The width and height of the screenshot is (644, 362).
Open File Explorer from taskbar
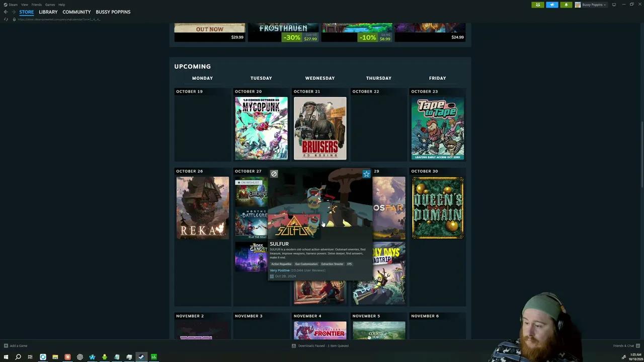[55, 357]
